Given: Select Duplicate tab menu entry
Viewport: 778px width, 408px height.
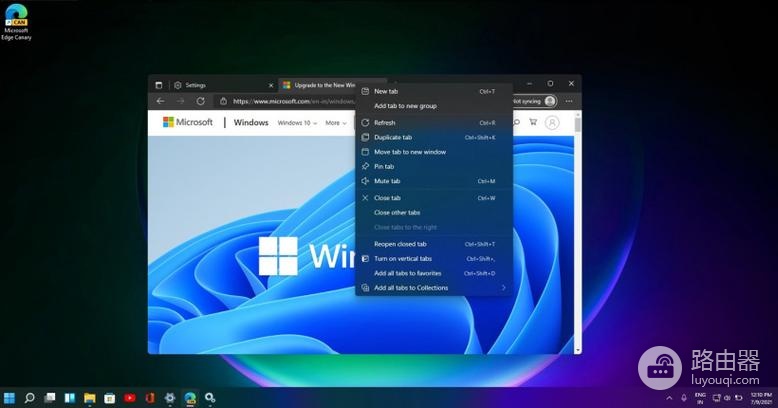Looking at the screenshot, I should [434, 137].
